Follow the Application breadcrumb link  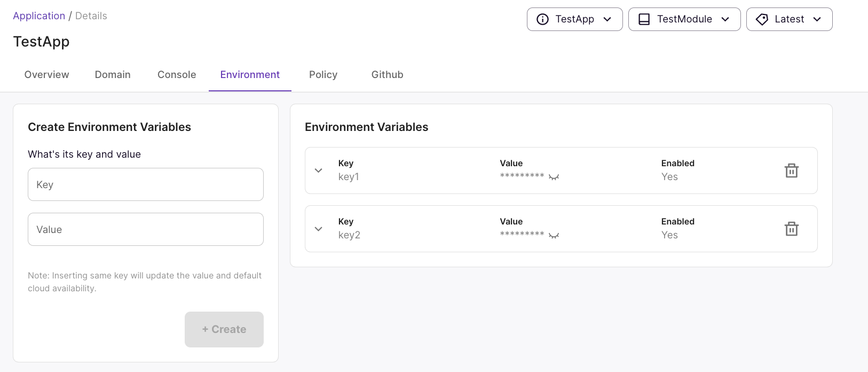[x=39, y=16]
